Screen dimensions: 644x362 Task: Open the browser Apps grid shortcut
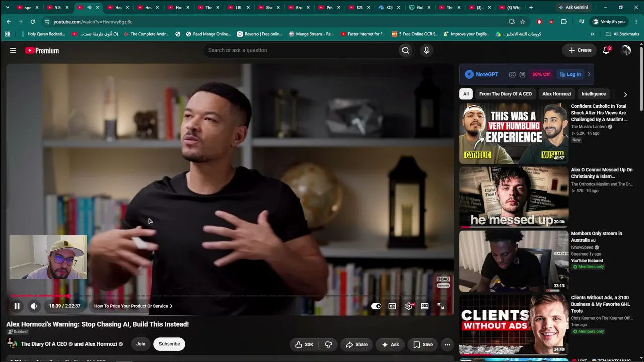[8, 34]
